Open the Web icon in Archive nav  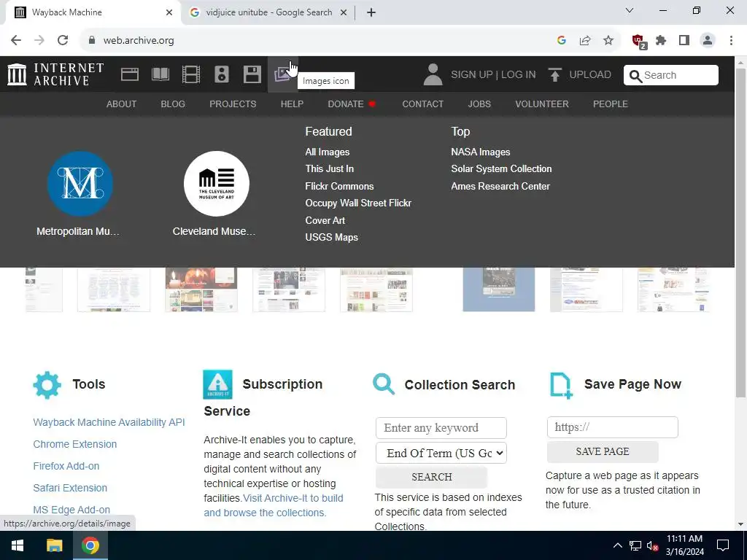130,75
